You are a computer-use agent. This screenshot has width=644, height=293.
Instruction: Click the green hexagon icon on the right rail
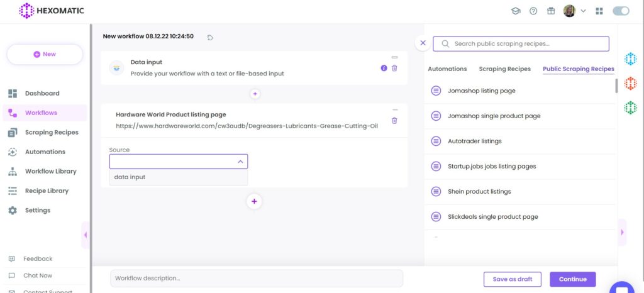630,108
